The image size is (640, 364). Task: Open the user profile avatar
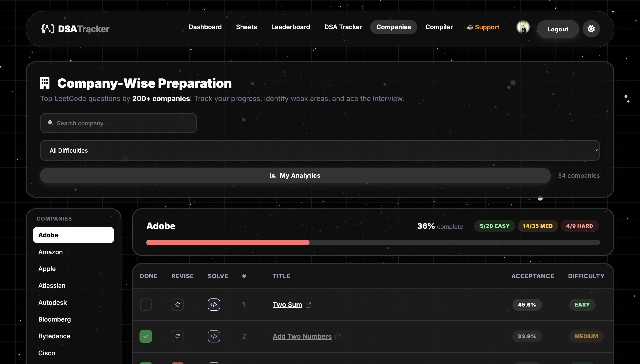click(x=523, y=27)
